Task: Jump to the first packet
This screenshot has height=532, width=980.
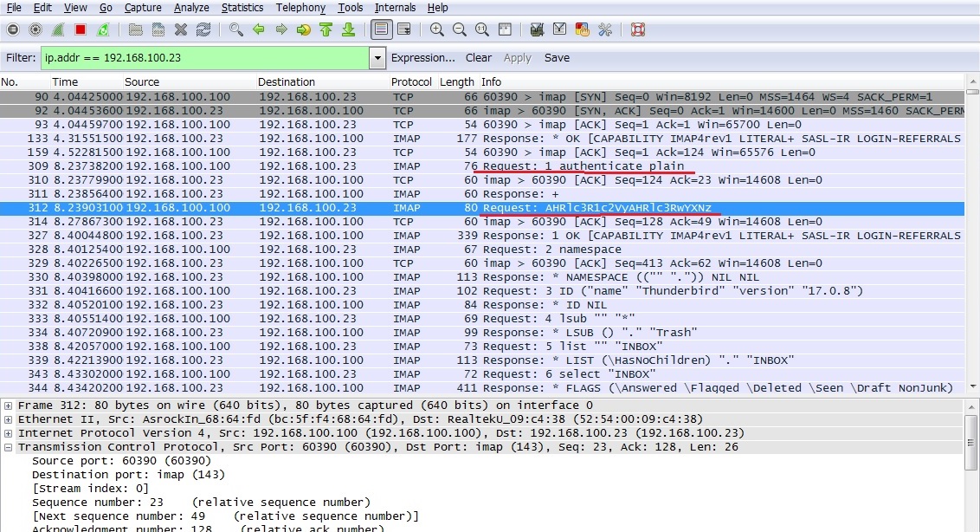Action: 326,29
